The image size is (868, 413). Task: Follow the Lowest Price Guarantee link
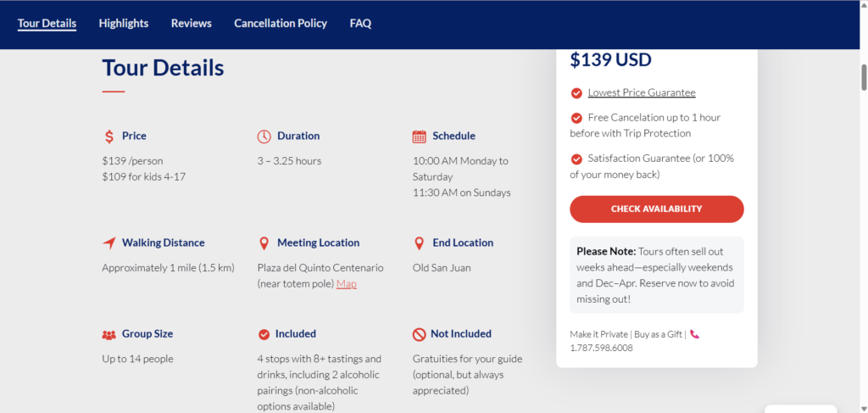coord(642,92)
